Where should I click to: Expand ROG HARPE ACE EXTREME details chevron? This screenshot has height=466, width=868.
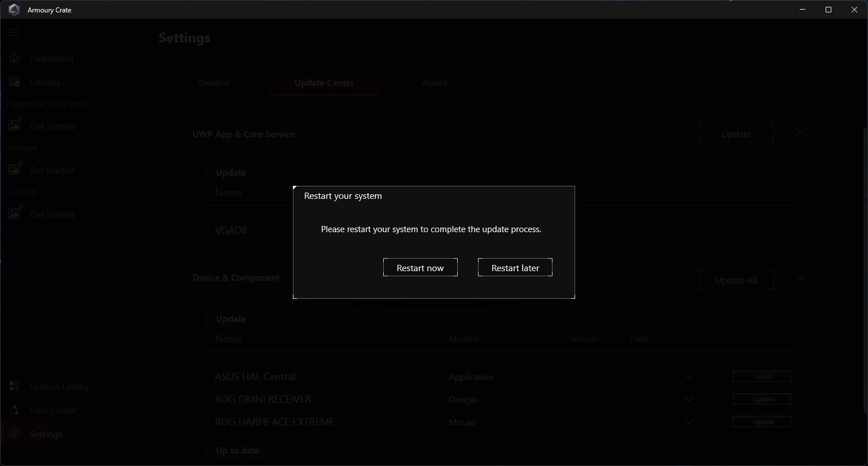coord(689,421)
